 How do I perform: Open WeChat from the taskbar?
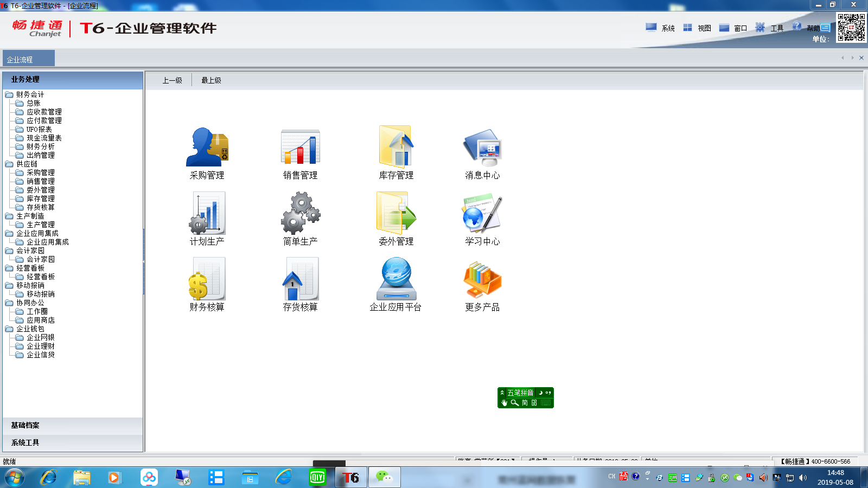point(385,477)
